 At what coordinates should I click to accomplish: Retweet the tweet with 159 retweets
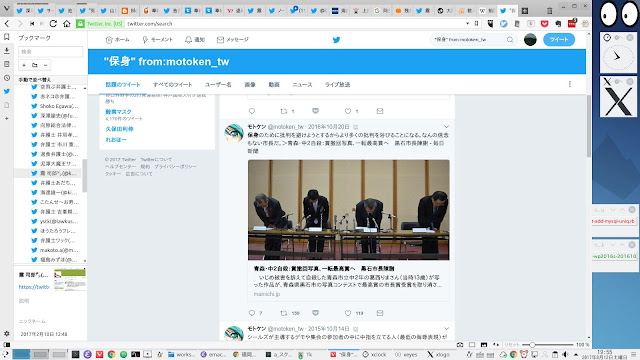tap(284, 313)
